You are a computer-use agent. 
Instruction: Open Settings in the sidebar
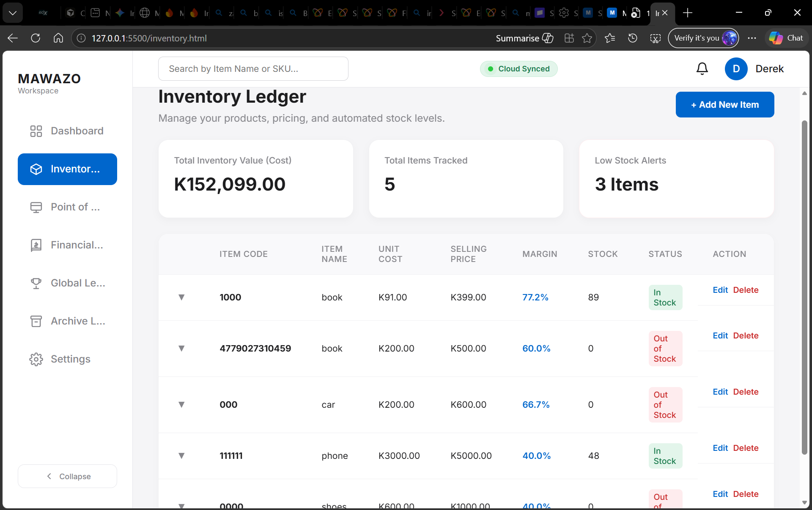[x=67, y=359]
